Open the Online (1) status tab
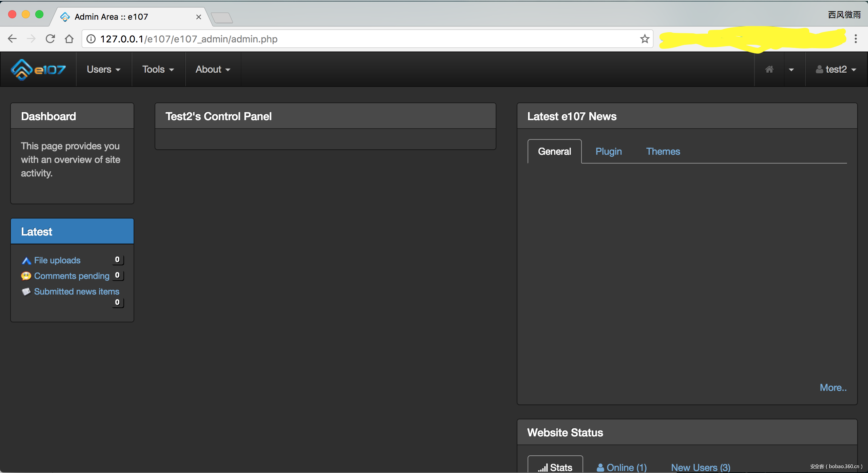The height and width of the screenshot is (473, 868). tap(622, 467)
